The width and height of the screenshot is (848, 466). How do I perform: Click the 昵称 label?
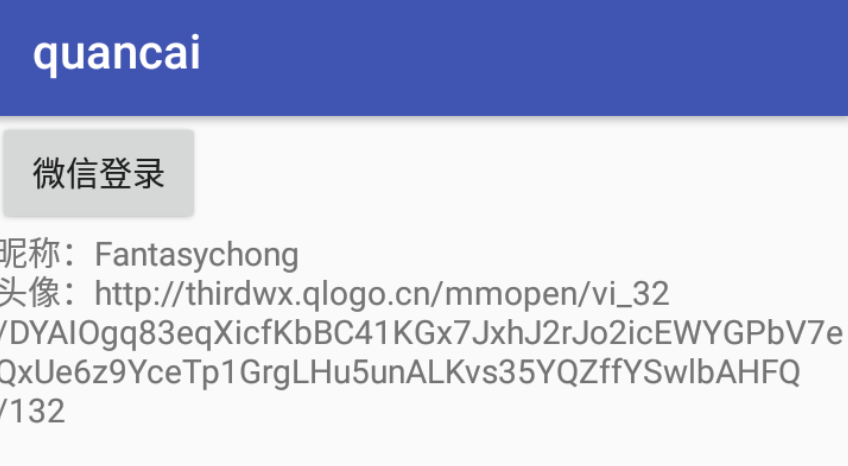point(29,254)
